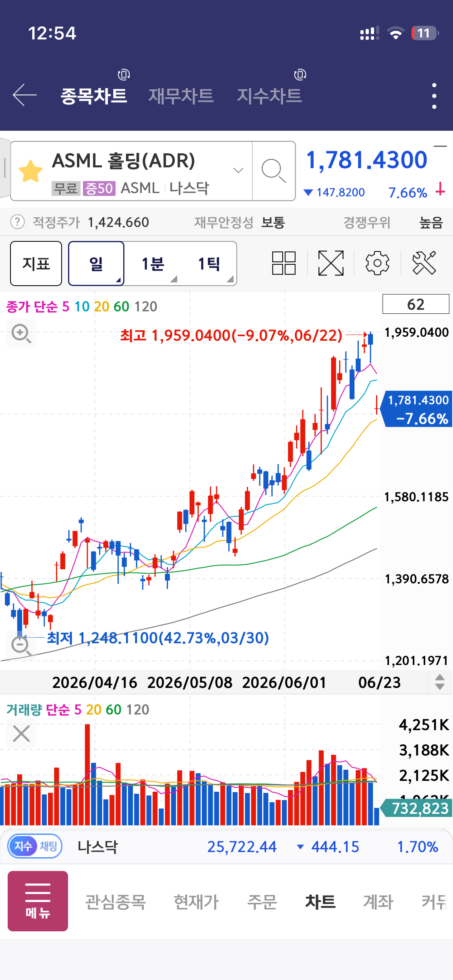Tap the 732,823 volume tag
This screenshot has height=980, width=453.
click(417, 808)
